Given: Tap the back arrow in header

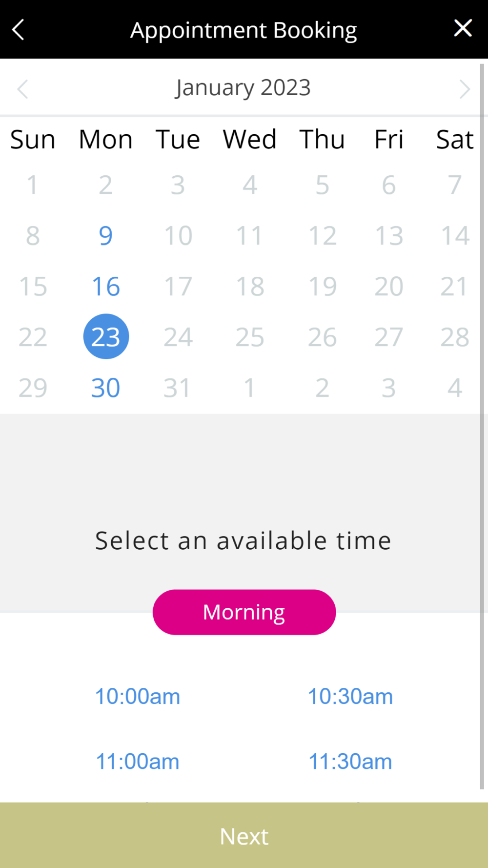Looking at the screenshot, I should pos(18,29).
